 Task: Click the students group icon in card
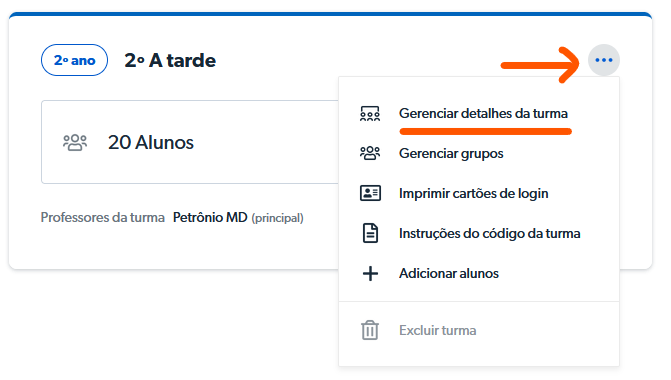[75, 142]
